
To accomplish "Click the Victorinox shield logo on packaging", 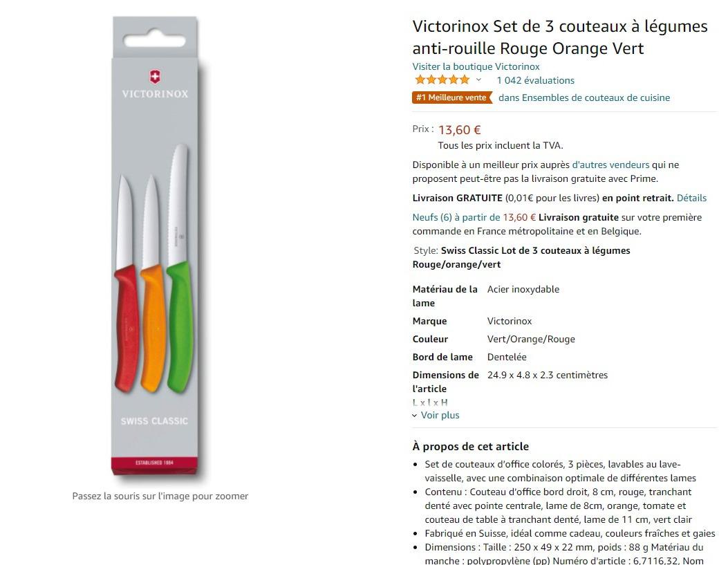I will (155, 77).
